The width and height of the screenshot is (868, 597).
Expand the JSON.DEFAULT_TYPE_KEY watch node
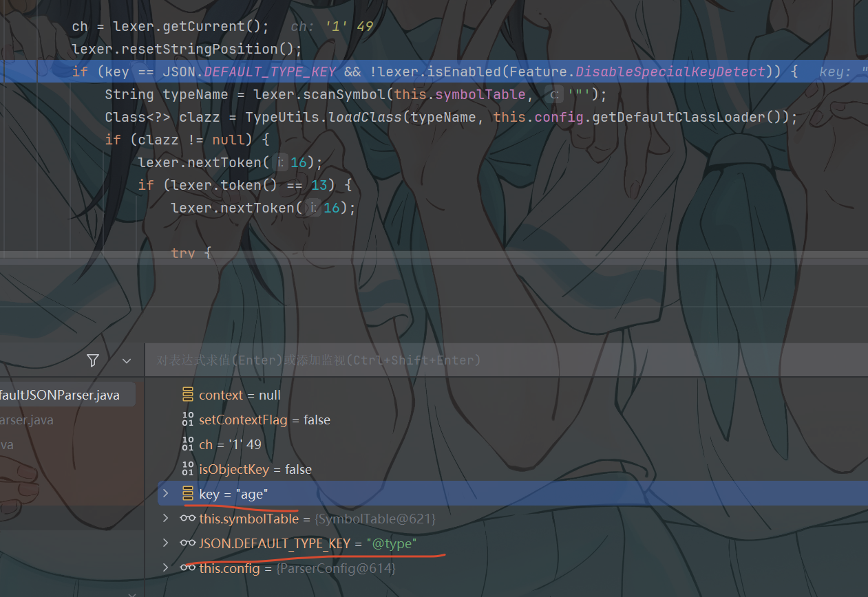(x=165, y=543)
